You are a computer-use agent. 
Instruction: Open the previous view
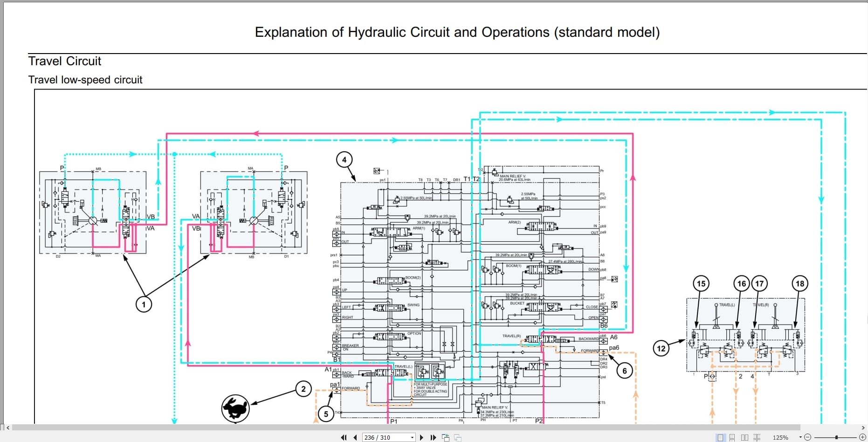coord(446,437)
